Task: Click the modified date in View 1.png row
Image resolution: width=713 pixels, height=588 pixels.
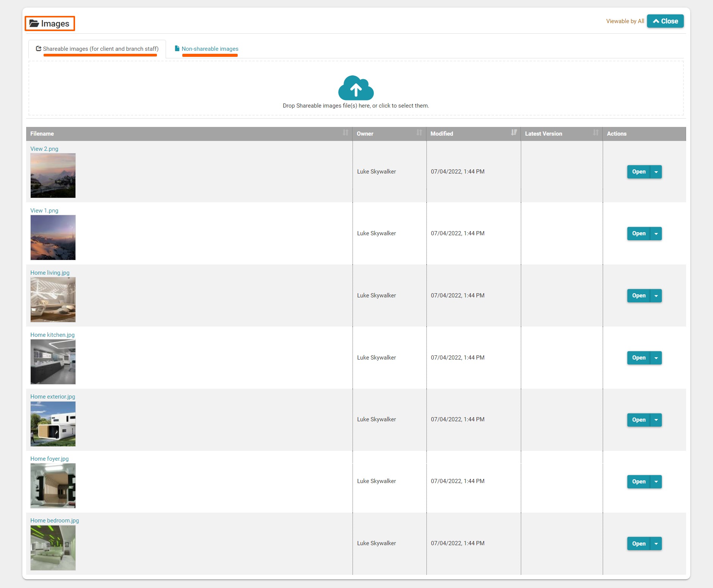Action: (458, 233)
